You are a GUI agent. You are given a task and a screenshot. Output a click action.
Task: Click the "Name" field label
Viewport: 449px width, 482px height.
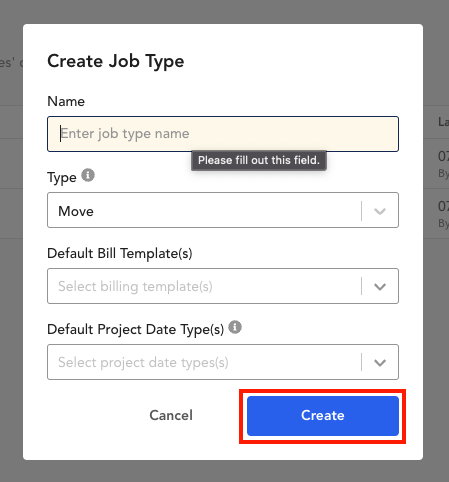click(x=66, y=101)
